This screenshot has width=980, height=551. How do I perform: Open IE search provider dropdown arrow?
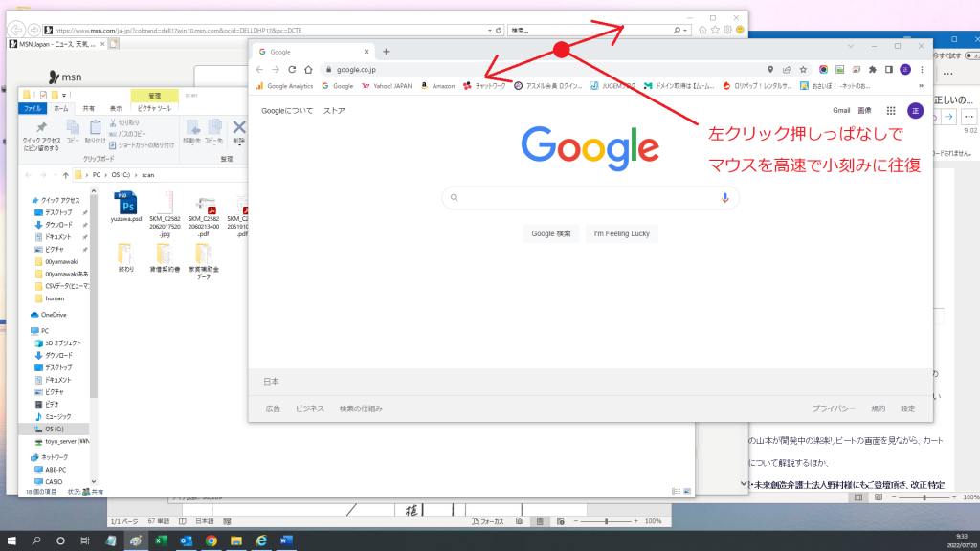685,30
